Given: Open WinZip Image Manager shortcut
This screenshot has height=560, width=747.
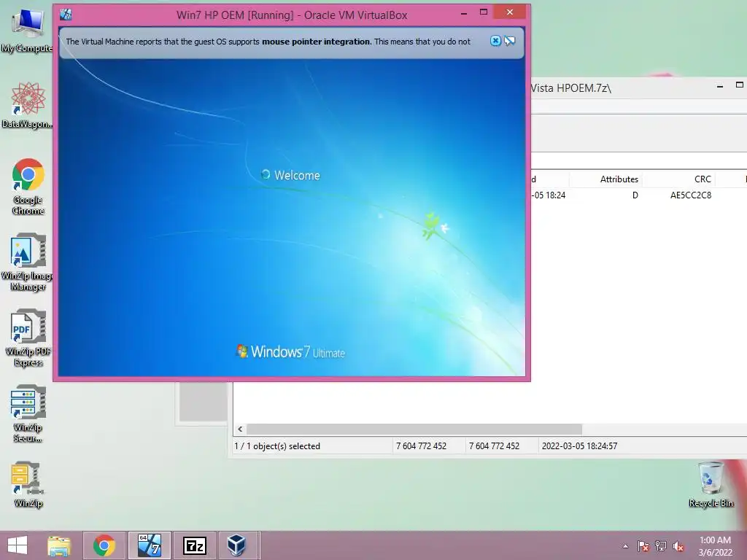Looking at the screenshot, I should coord(28,262).
